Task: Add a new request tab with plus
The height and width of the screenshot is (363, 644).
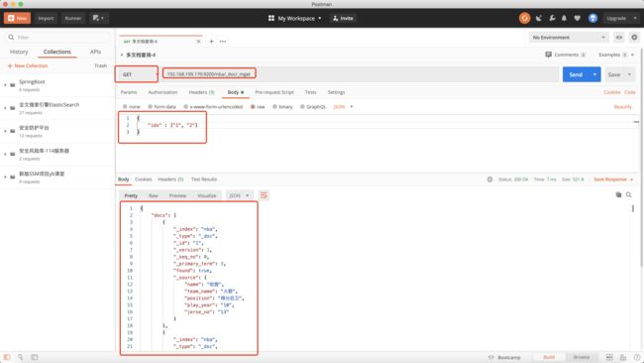Action: (x=211, y=42)
